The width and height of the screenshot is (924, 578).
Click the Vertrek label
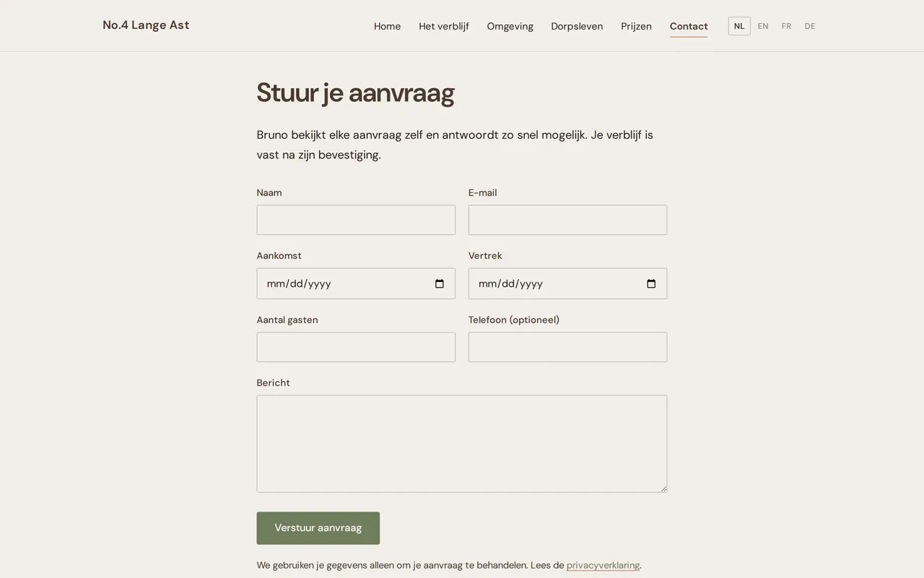[x=485, y=256]
